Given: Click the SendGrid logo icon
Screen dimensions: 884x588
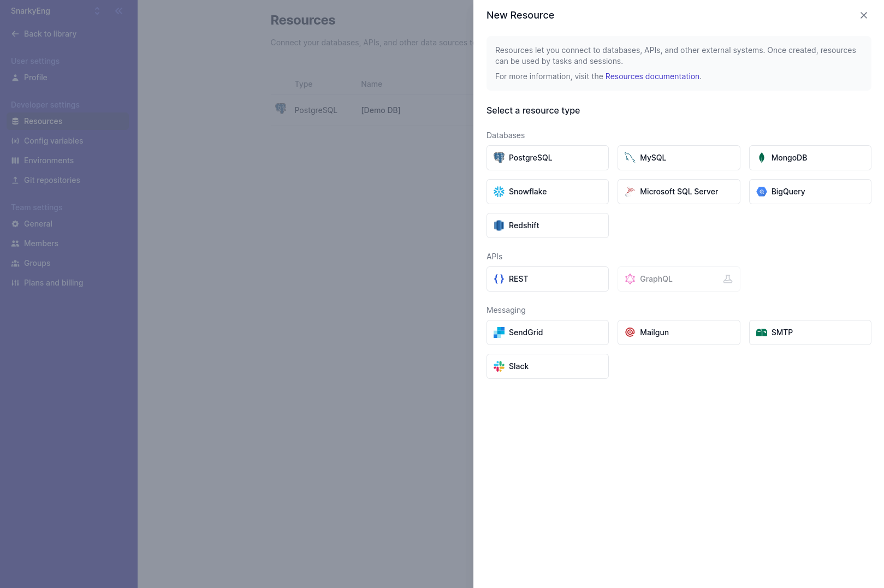Looking at the screenshot, I should click(x=499, y=332).
